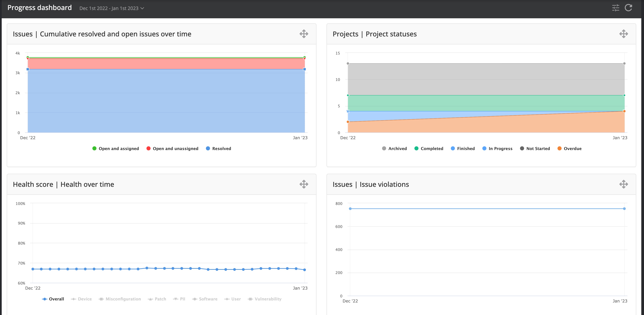Viewport: 644px width, 315px height.
Task: Click move handle on Issue violations panel
Action: pos(624,184)
